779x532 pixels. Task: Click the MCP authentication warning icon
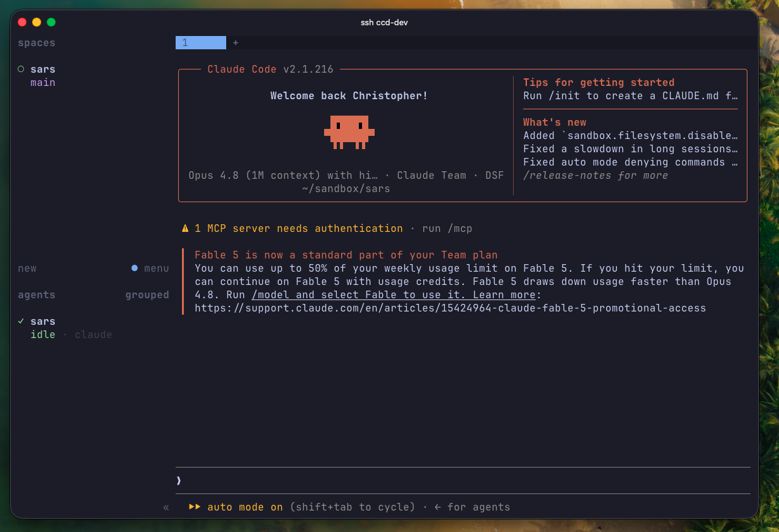click(x=185, y=229)
